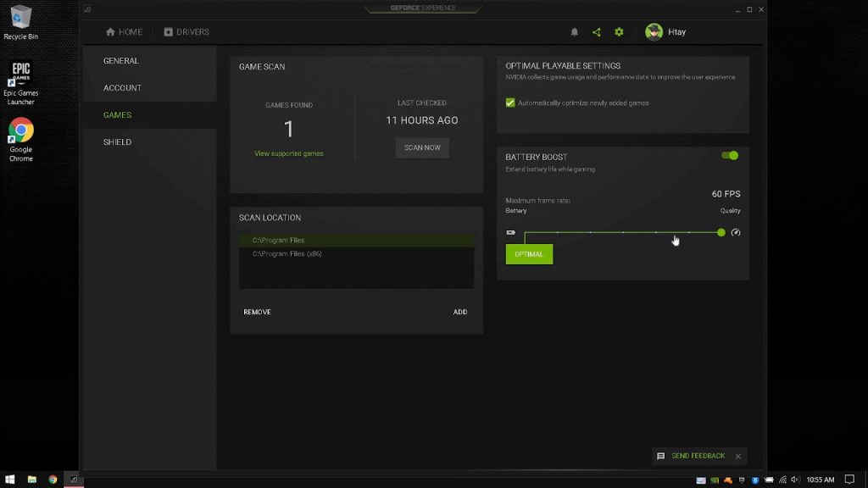Click GeForce Experience taskbar icon
The width and height of the screenshot is (868, 488).
point(74,480)
